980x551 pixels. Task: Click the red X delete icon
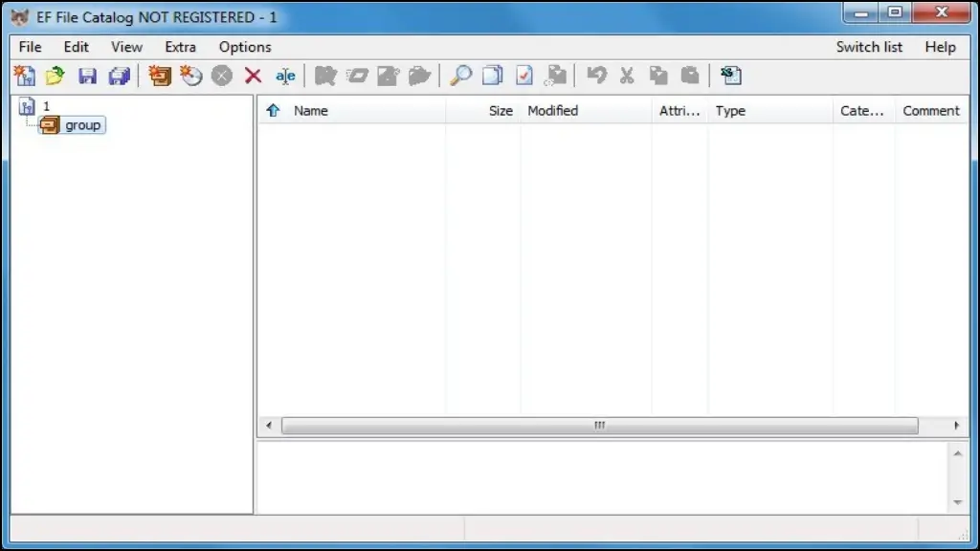click(x=253, y=76)
